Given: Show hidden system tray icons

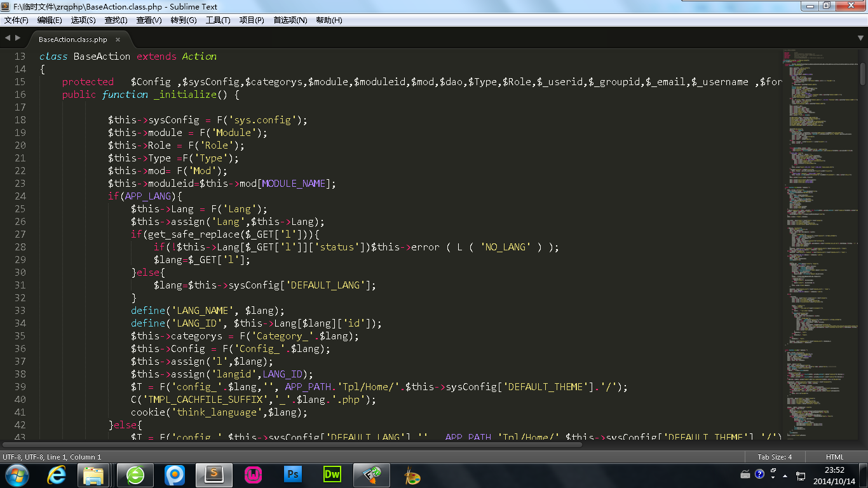Looking at the screenshot, I should (785, 475).
